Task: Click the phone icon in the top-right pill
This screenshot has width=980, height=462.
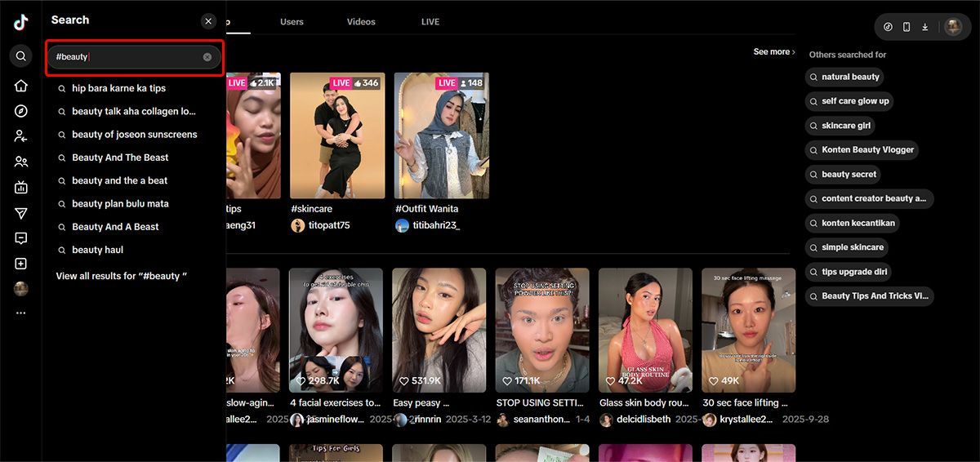Action: 906,27
